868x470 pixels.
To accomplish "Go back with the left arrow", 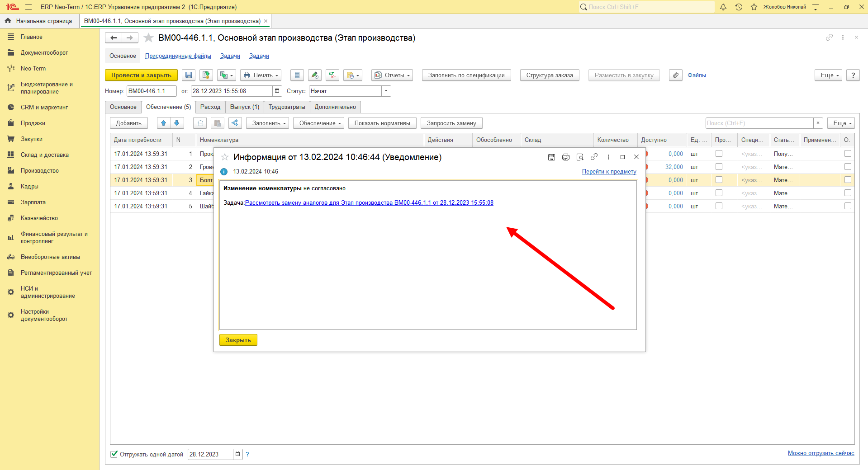I will point(114,38).
